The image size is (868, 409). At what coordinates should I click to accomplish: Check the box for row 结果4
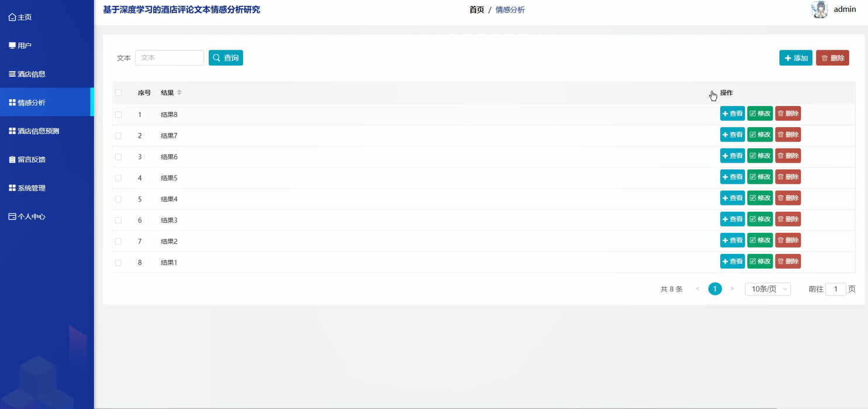tap(118, 199)
